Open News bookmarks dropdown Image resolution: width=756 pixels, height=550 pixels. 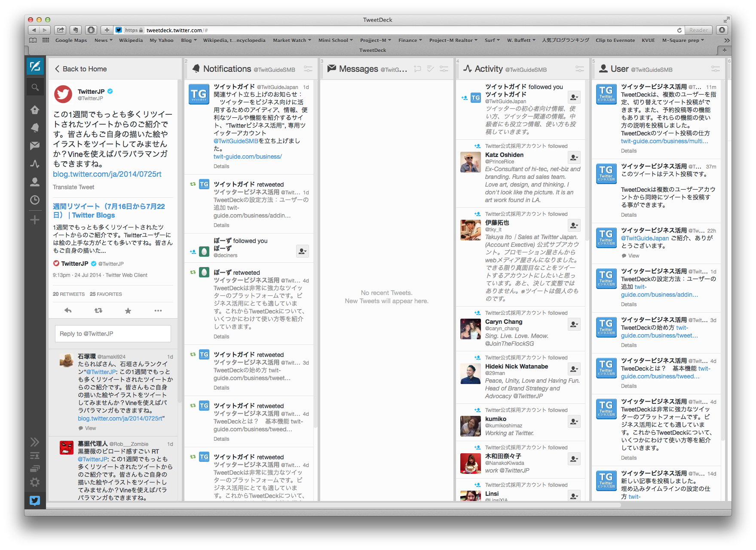click(103, 40)
